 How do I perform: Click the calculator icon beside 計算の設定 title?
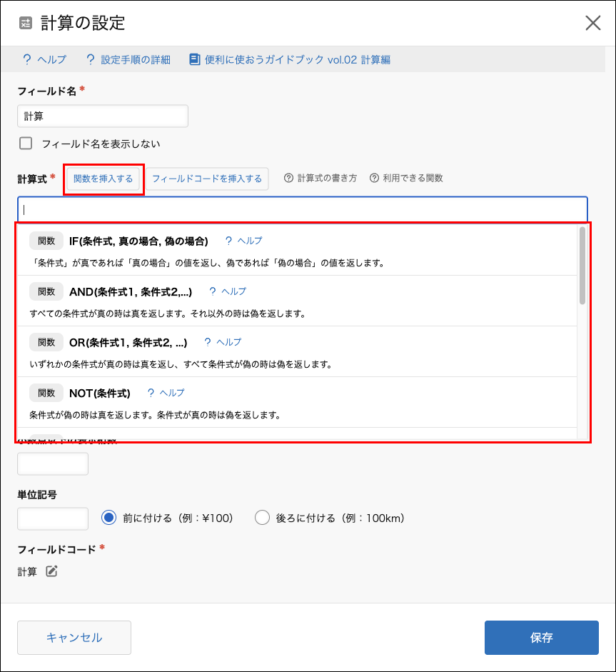coord(26,23)
